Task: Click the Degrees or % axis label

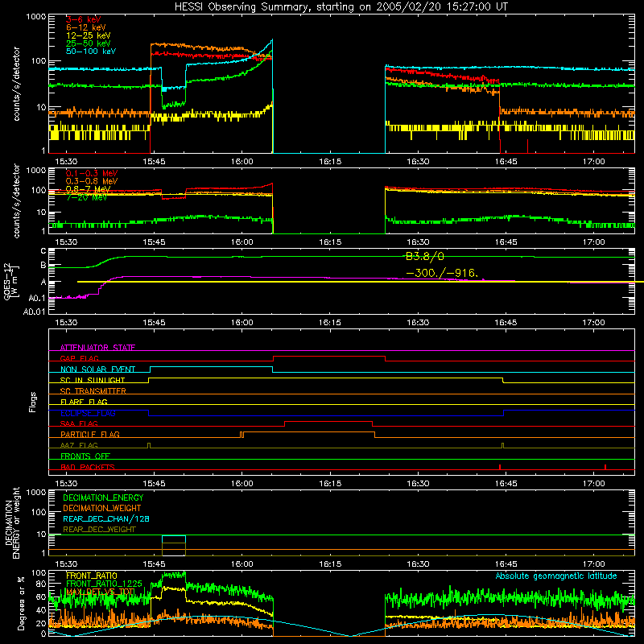Action: (x=21, y=603)
